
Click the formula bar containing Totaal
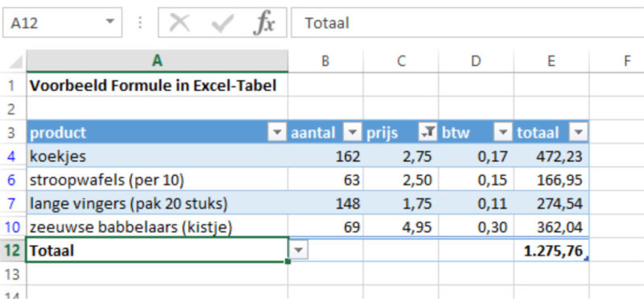(468, 23)
